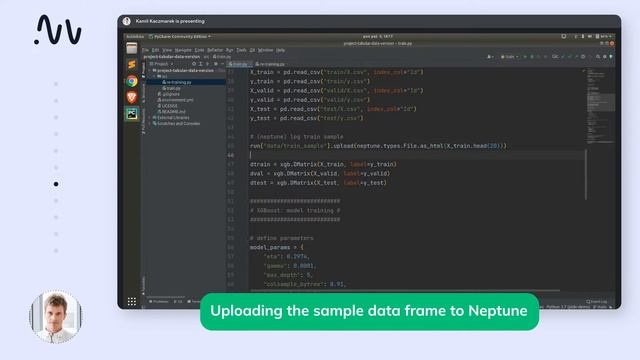Expand the External Libraries node

[x=149, y=118]
